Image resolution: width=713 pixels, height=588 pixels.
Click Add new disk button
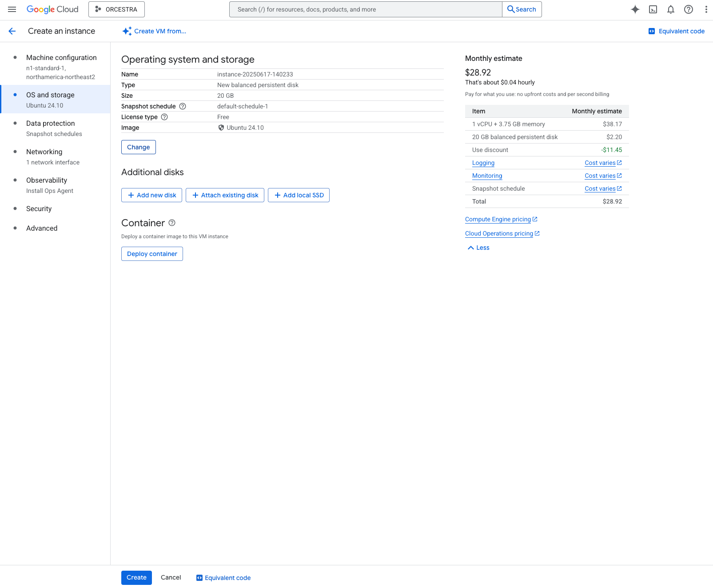tap(151, 195)
